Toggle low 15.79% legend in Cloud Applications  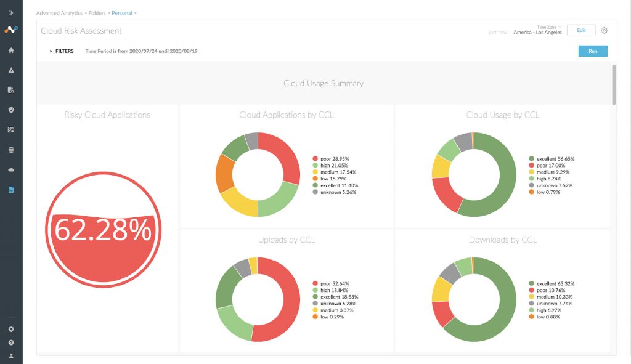coord(330,179)
